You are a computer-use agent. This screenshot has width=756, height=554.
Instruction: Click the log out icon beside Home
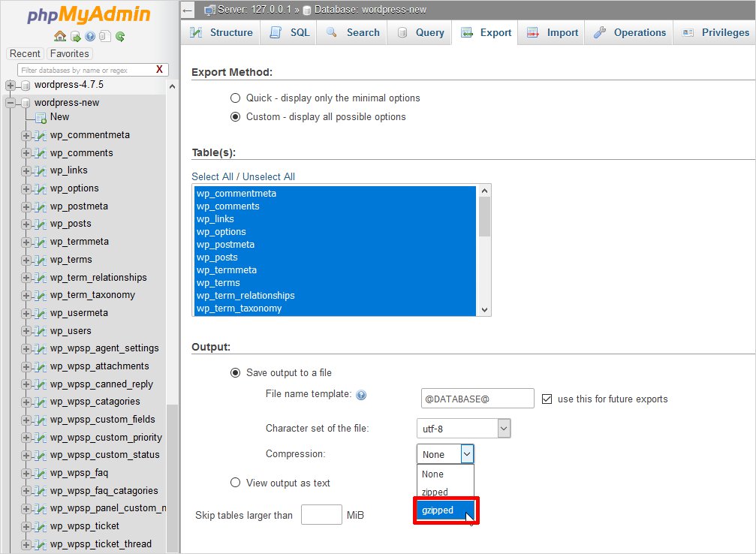(x=75, y=36)
